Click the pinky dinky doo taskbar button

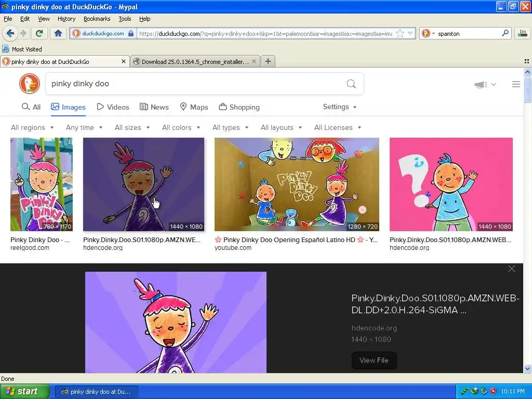[x=96, y=392]
